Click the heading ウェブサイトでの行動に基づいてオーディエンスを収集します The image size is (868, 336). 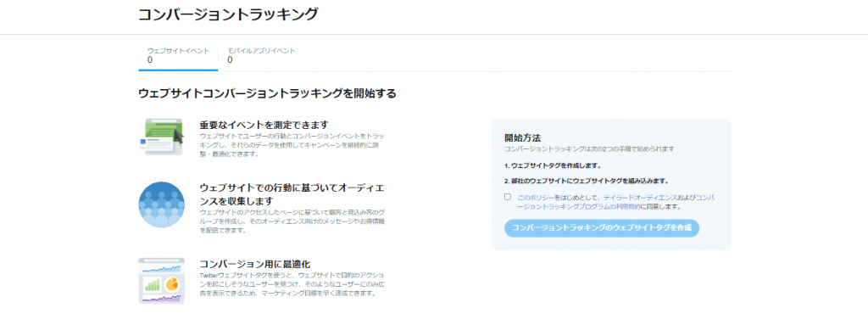coord(292,193)
